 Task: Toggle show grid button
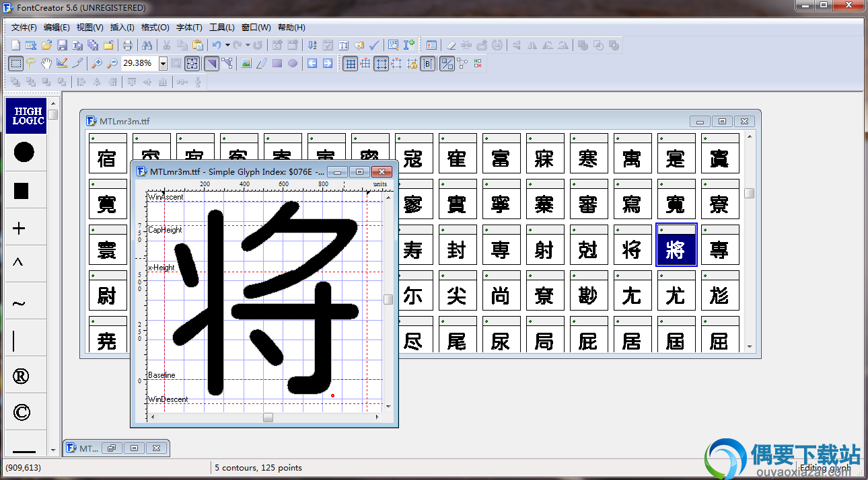tap(350, 63)
